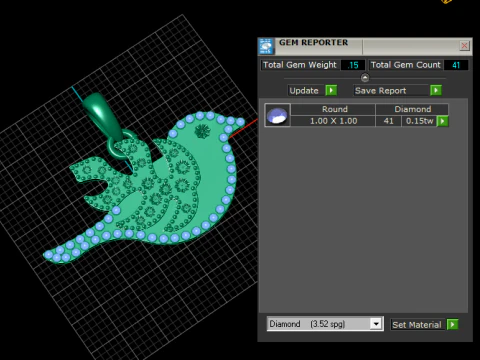Click the Round column header
The height and width of the screenshot is (360, 480).
click(x=334, y=109)
